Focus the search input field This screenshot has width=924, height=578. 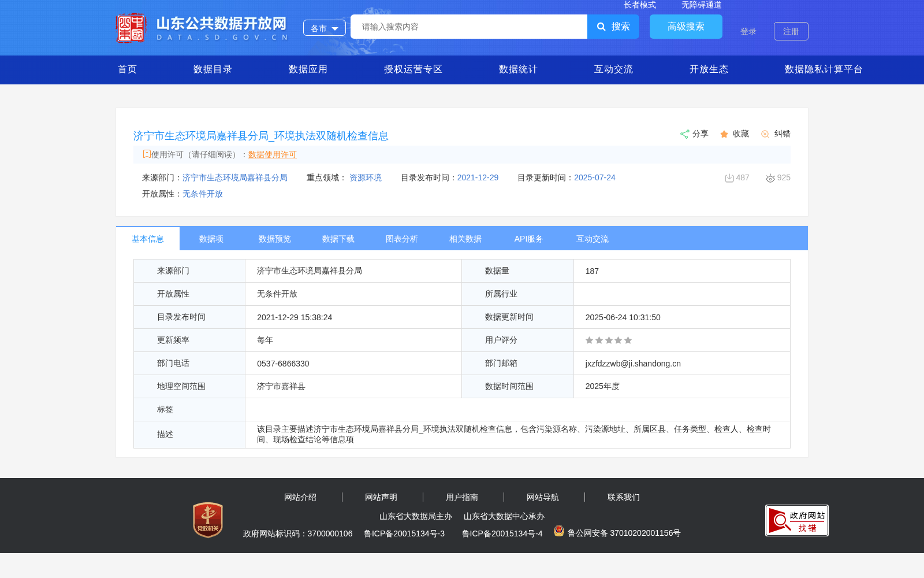click(x=469, y=27)
